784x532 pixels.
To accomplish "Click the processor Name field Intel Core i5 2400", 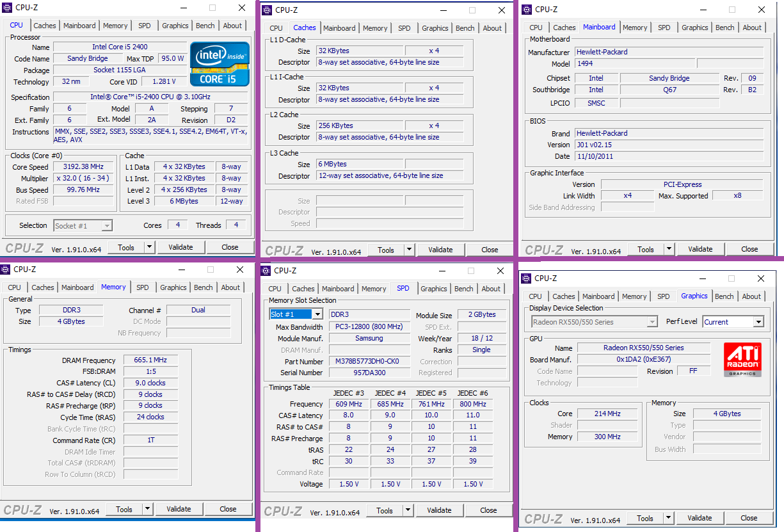I will [x=120, y=47].
